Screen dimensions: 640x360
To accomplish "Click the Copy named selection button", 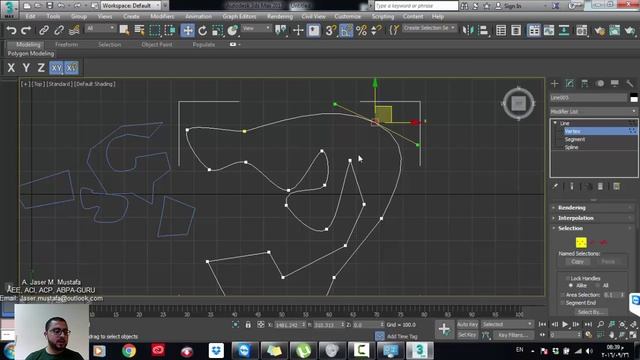I will tap(577, 261).
